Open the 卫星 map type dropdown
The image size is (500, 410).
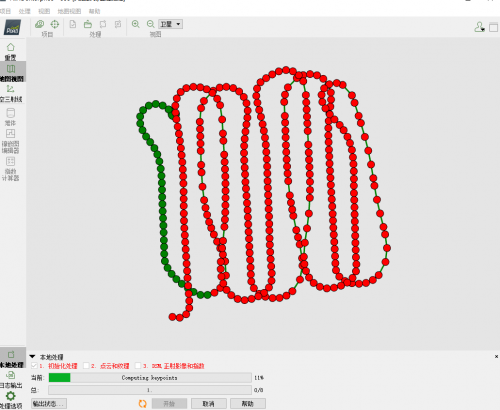pos(170,24)
